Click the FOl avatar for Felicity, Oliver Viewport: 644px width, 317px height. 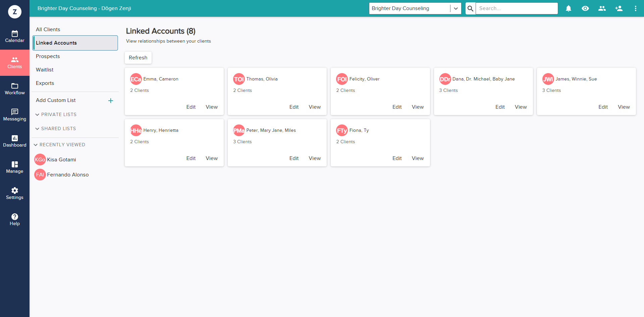tap(342, 79)
